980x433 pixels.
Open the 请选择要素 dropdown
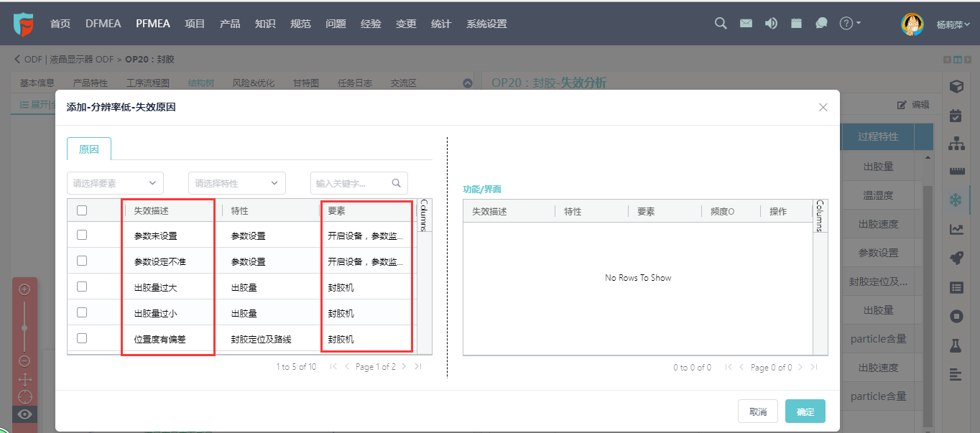tap(115, 183)
